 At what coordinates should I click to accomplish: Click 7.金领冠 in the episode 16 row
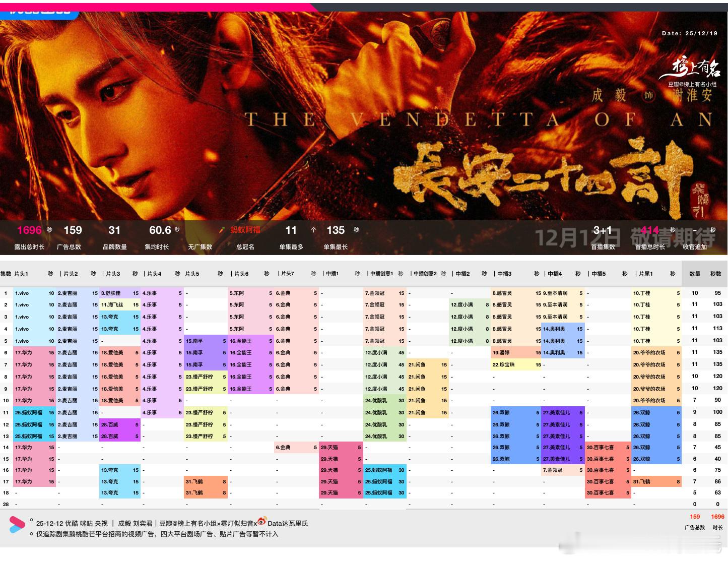[563, 470]
